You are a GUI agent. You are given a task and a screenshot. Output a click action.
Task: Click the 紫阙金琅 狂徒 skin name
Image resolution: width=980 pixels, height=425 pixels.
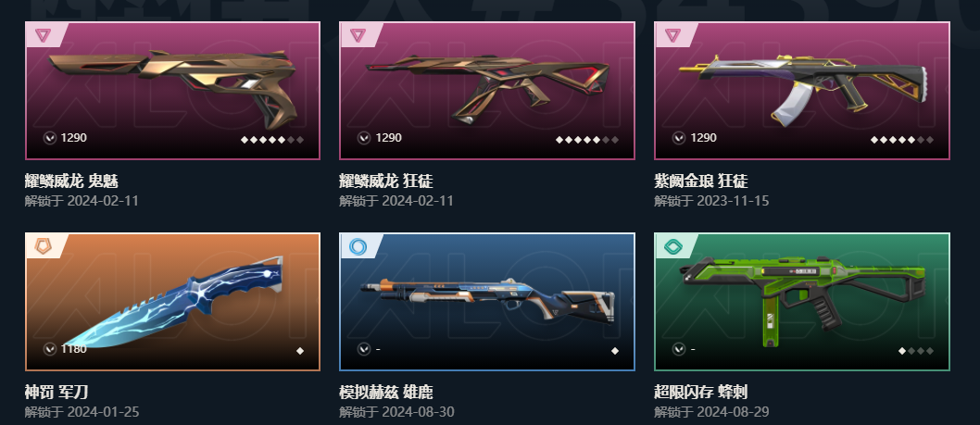pos(700,181)
